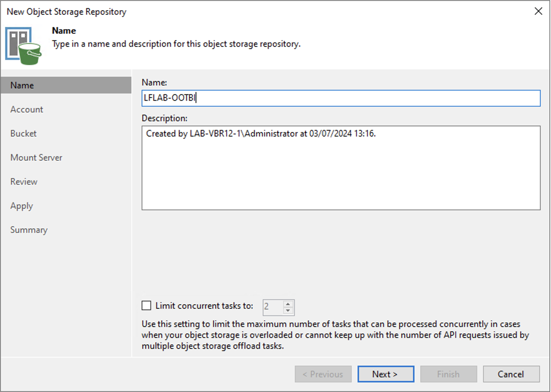Image resolution: width=551 pixels, height=392 pixels.
Task: Select the highlighted Name step
Action: [x=22, y=85]
